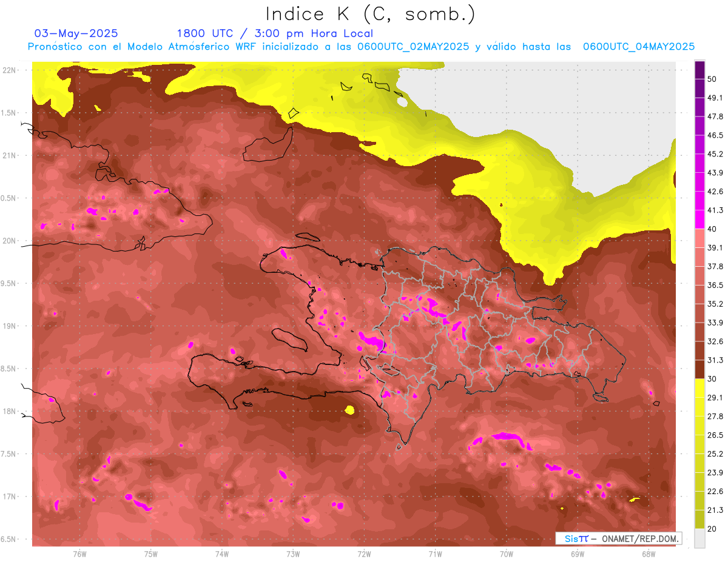The image size is (728, 562).
Task: Click the magenta colorbar segment between 40 and 41.3
Action: point(699,219)
